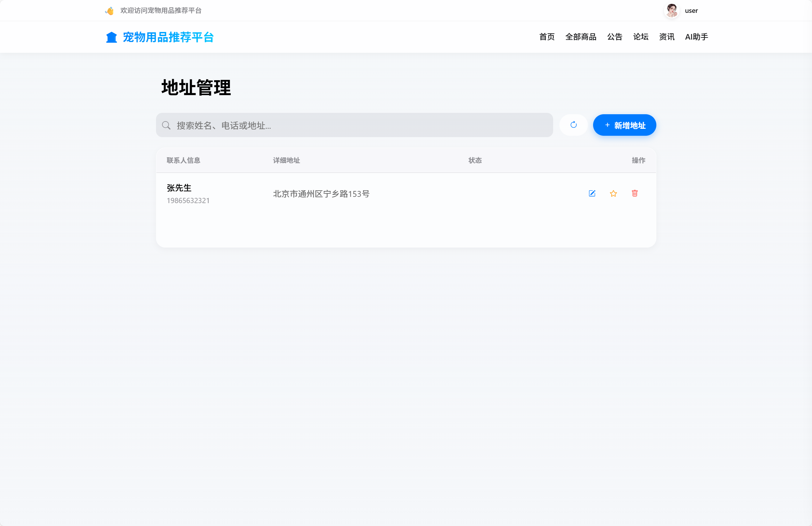Click the 宠物用品推荐平台 site title
Viewport: 812px width, 526px height.
coord(168,37)
